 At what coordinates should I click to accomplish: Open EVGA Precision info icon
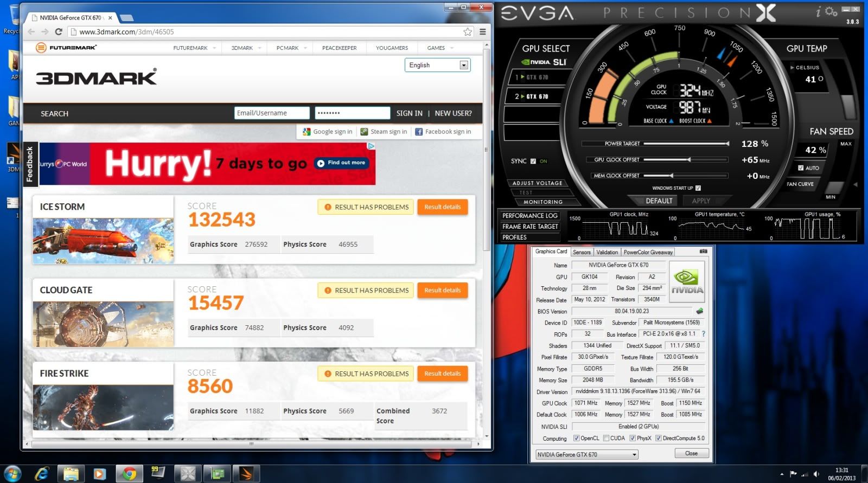click(x=819, y=12)
